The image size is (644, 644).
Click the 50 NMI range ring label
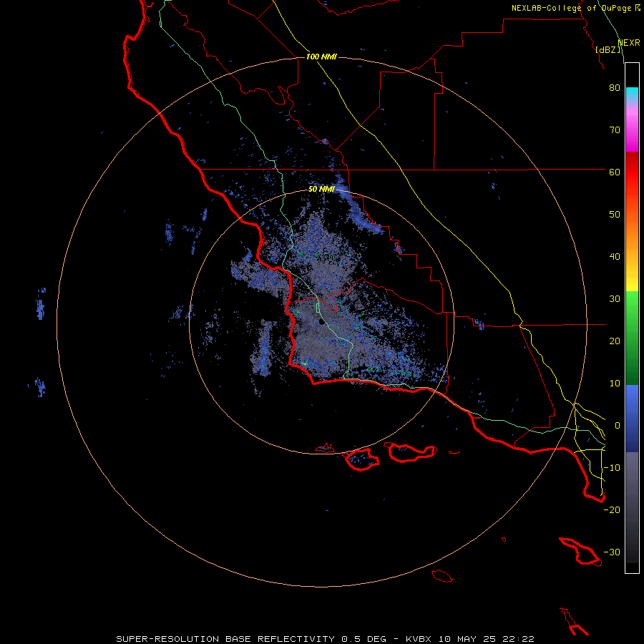click(x=321, y=190)
